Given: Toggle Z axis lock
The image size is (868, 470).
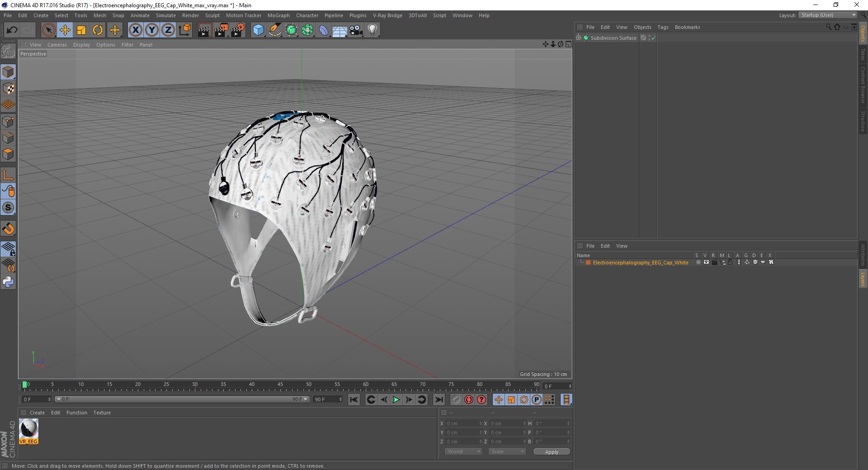Looking at the screenshot, I should click(x=168, y=30).
